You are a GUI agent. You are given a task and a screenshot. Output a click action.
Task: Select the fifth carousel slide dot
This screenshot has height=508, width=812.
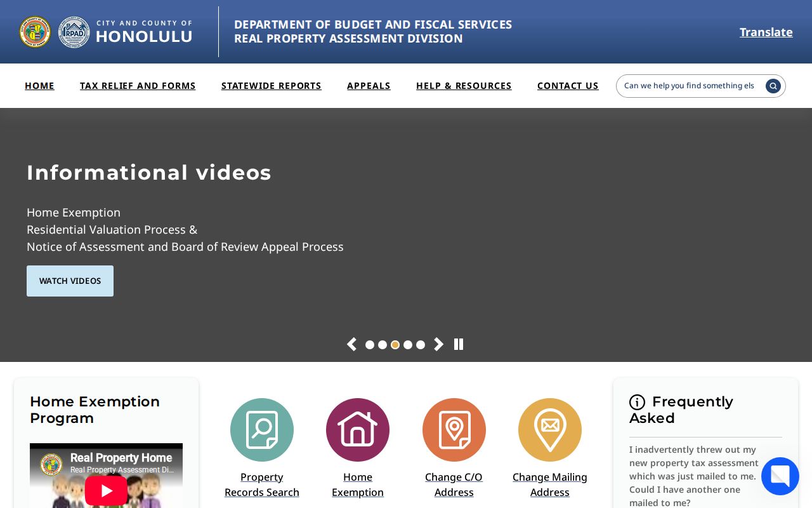pos(421,345)
